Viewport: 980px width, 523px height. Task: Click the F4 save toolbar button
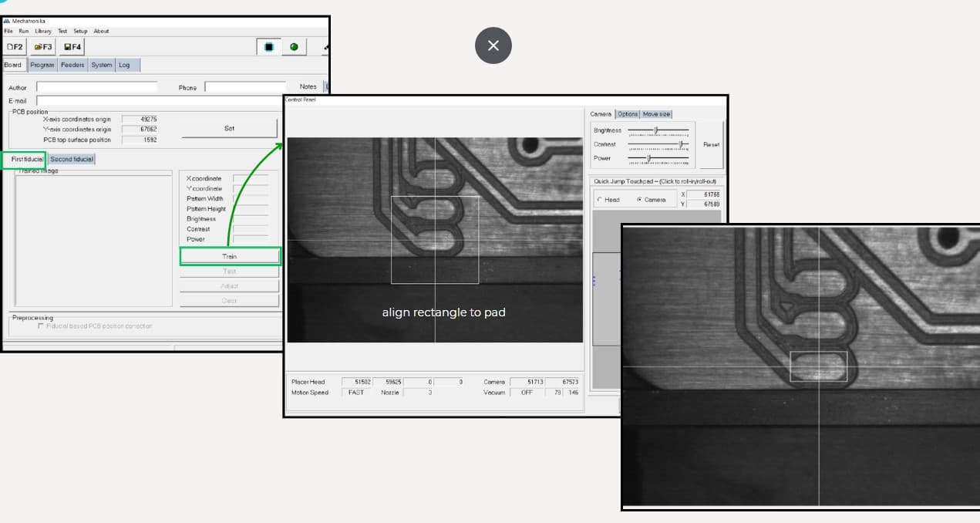[x=72, y=47]
